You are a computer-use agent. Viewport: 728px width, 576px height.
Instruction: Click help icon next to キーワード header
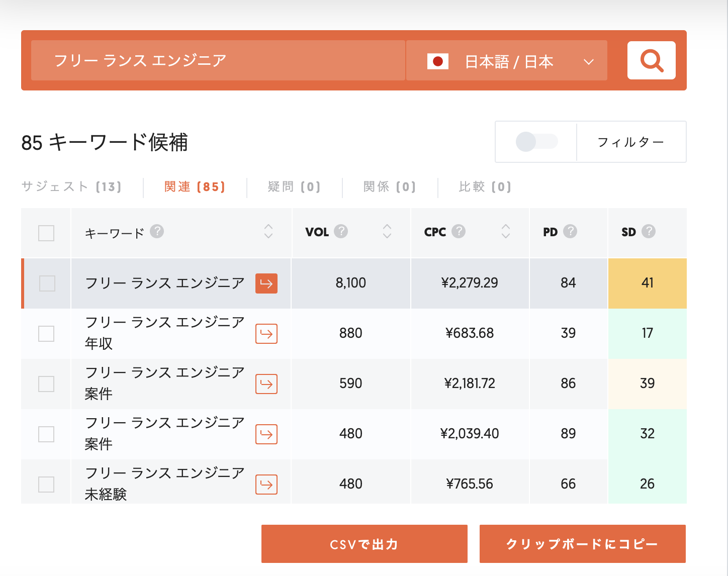[157, 232]
